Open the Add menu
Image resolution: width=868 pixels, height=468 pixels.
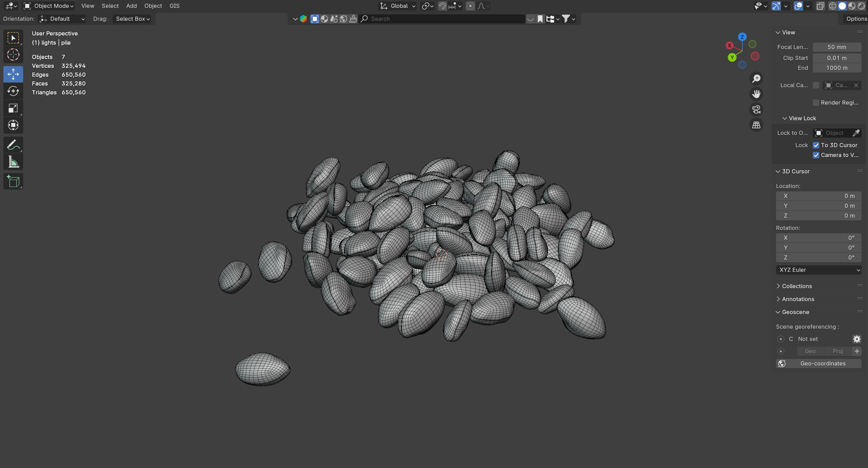click(131, 6)
